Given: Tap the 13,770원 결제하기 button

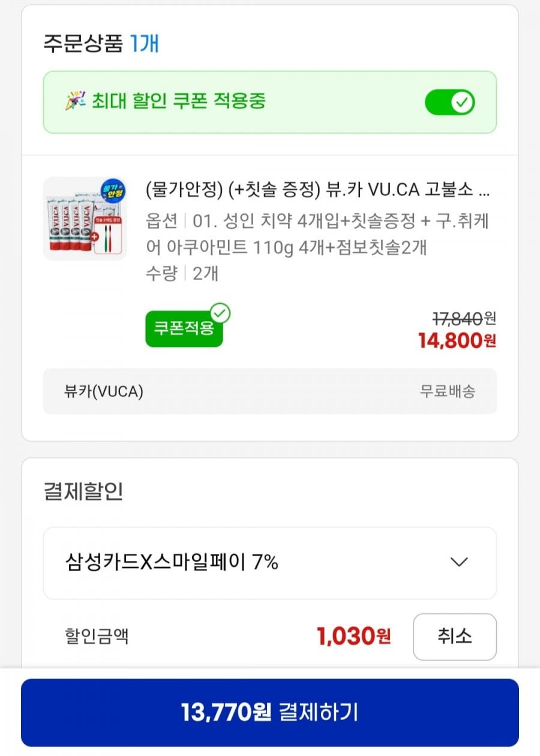Looking at the screenshot, I should click(269, 712).
